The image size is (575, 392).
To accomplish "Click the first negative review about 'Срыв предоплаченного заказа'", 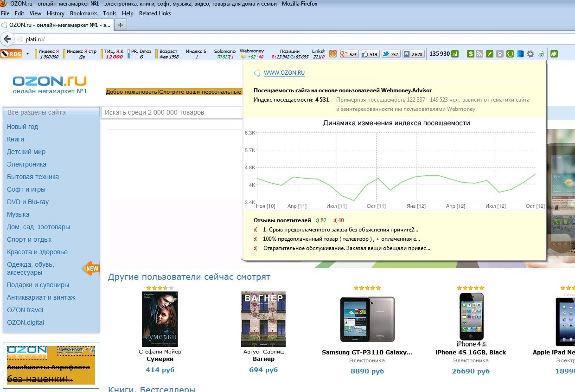I will [x=340, y=229].
